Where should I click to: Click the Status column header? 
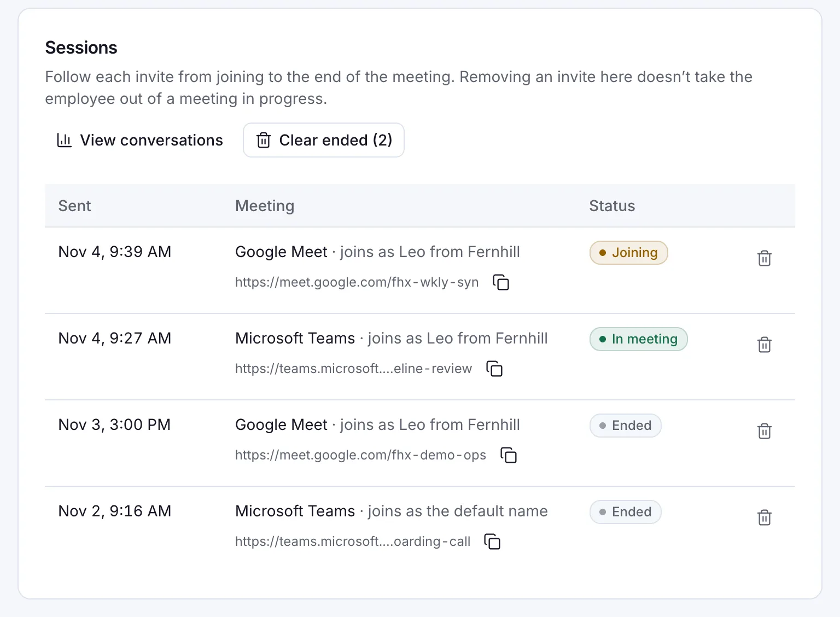612,206
